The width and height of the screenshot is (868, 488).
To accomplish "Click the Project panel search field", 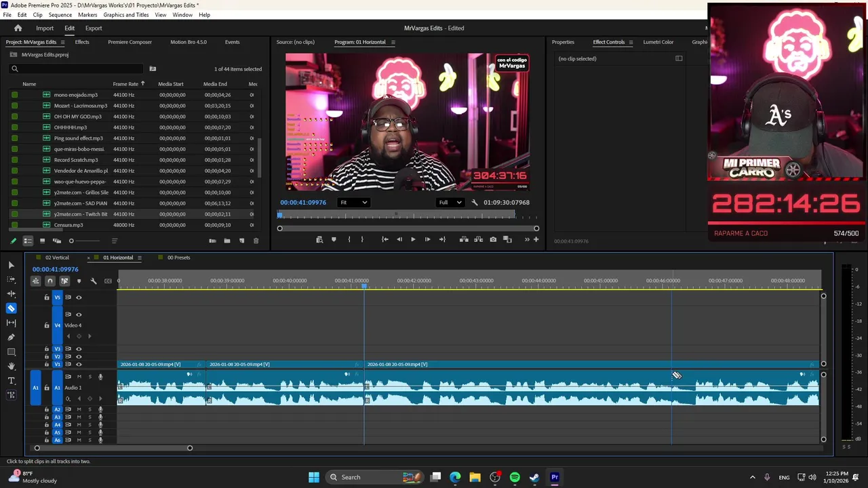I will point(77,68).
